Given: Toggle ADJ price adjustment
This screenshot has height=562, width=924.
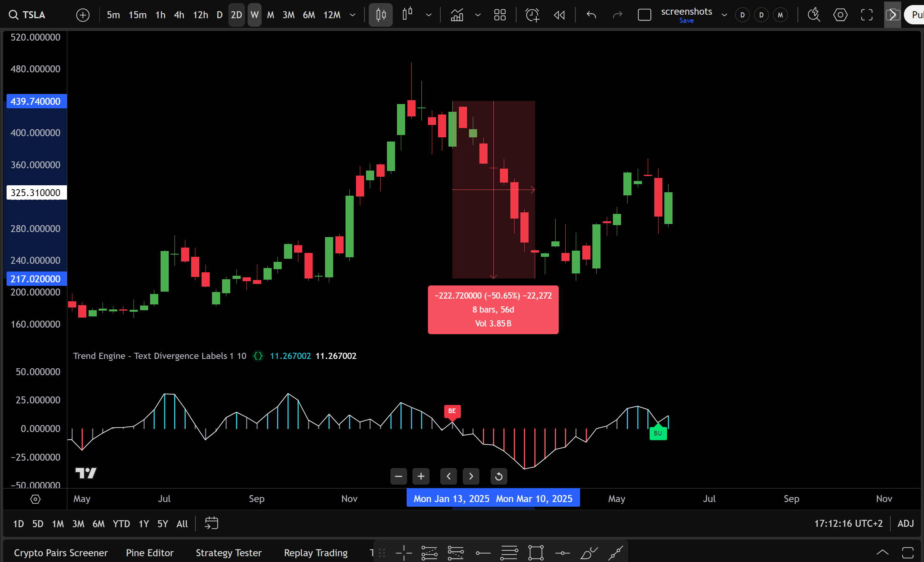Looking at the screenshot, I should [x=905, y=524].
